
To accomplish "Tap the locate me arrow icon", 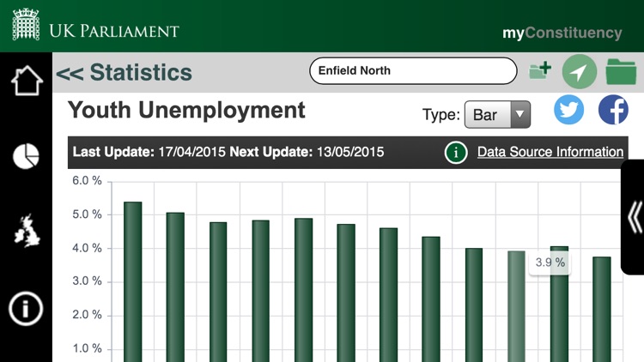I will [579, 71].
